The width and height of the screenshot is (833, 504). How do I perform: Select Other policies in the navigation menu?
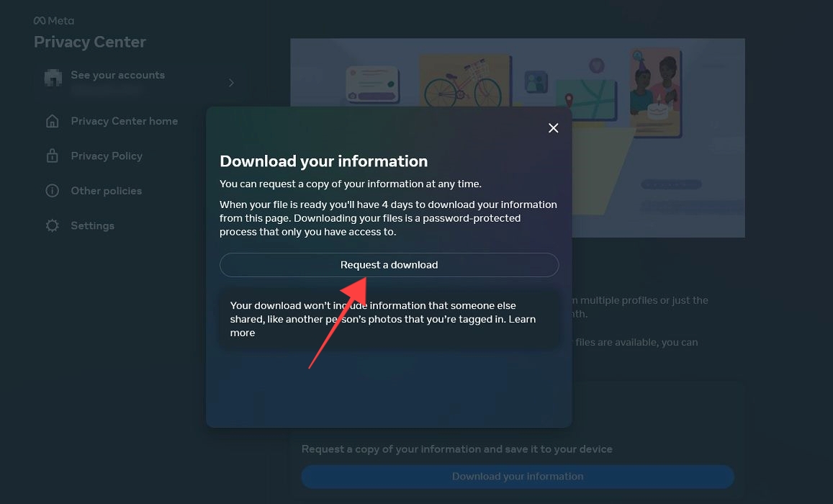click(x=107, y=190)
